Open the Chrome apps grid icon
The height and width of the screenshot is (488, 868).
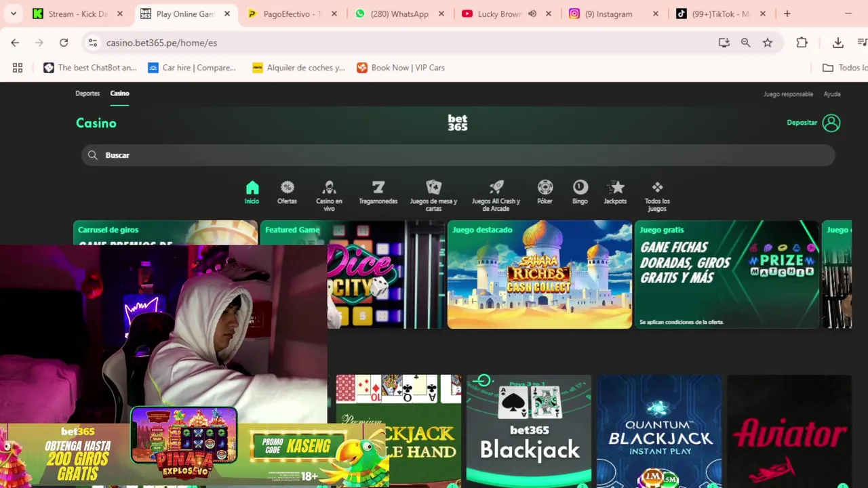tap(18, 68)
